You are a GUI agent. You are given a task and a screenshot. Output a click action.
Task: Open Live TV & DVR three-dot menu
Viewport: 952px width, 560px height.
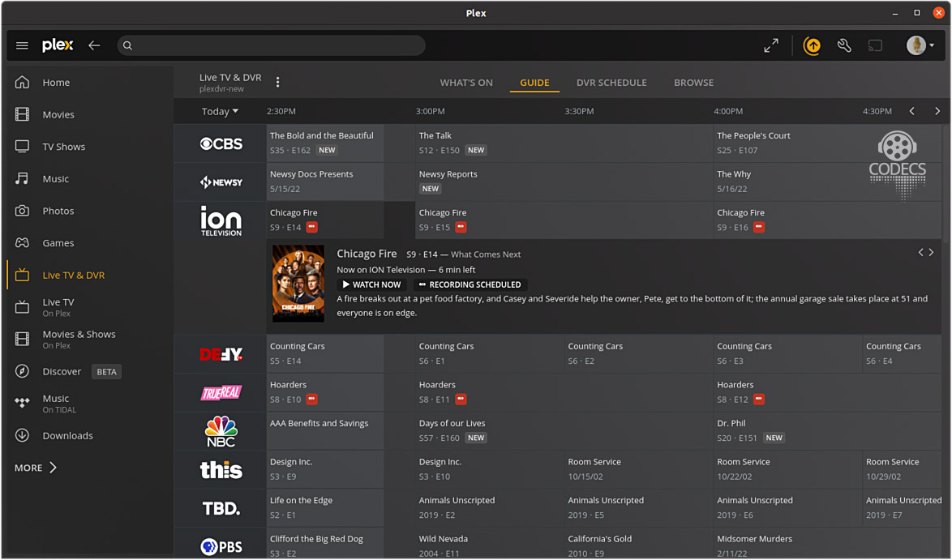278,83
